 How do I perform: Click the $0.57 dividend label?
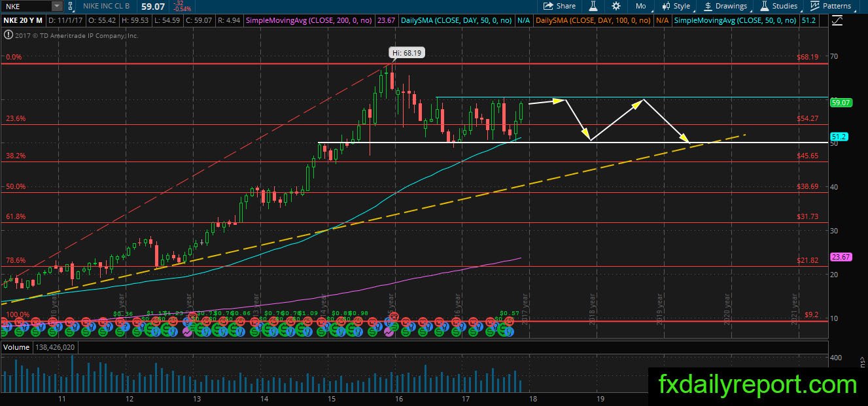(x=509, y=313)
